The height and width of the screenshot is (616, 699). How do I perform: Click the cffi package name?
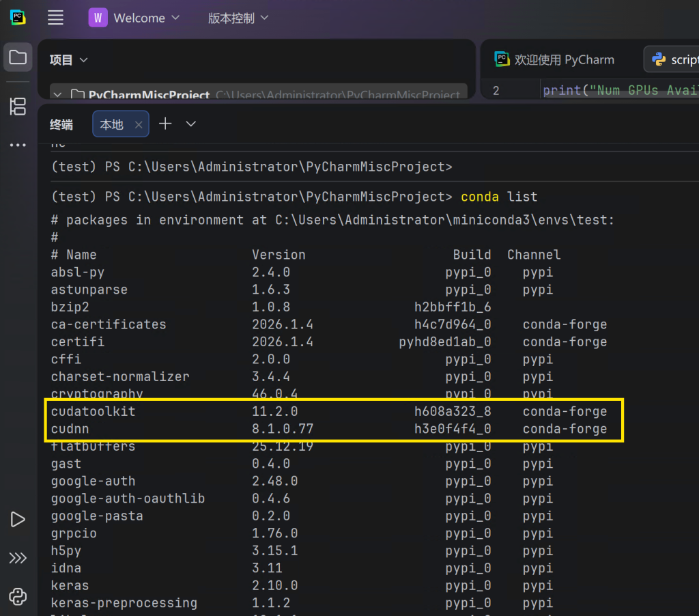tap(66, 359)
